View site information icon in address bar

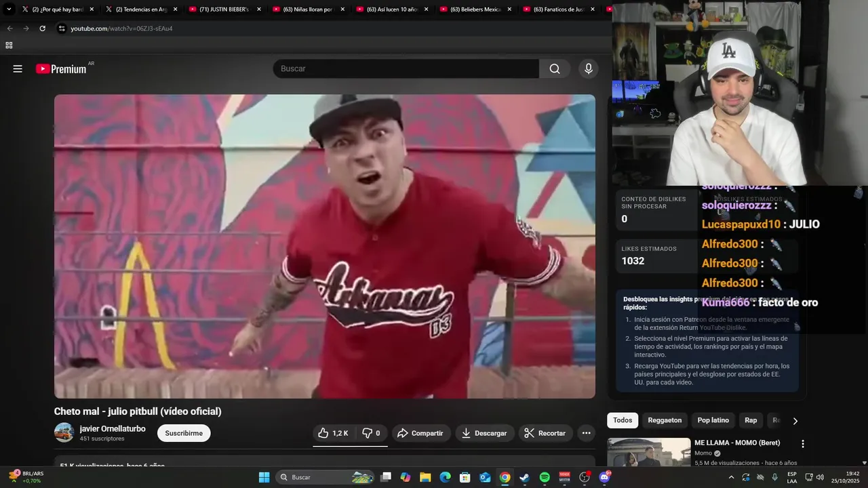(62, 28)
